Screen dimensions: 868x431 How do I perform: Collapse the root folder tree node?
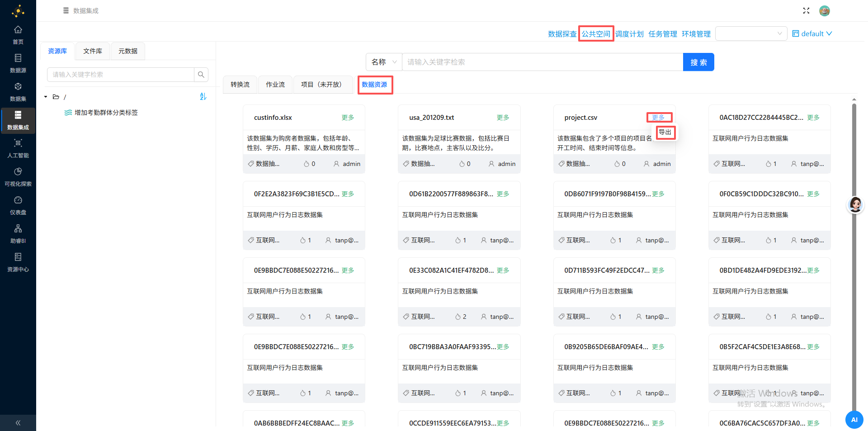46,97
